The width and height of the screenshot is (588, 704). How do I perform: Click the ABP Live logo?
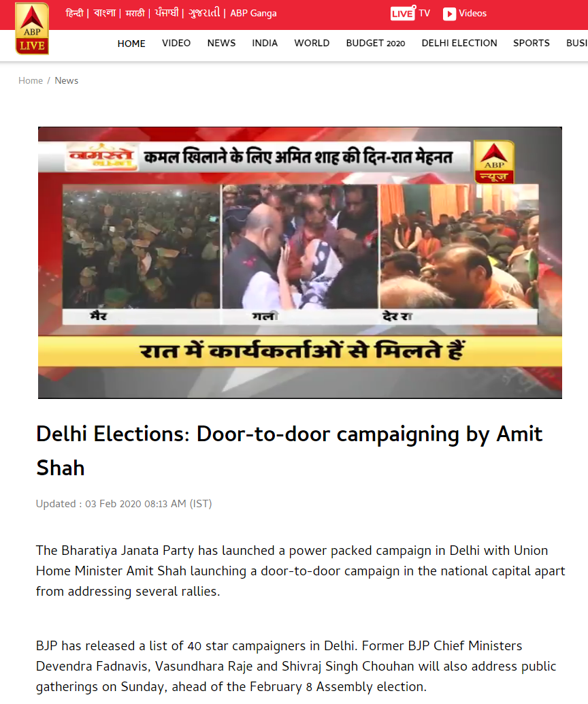tap(32, 29)
